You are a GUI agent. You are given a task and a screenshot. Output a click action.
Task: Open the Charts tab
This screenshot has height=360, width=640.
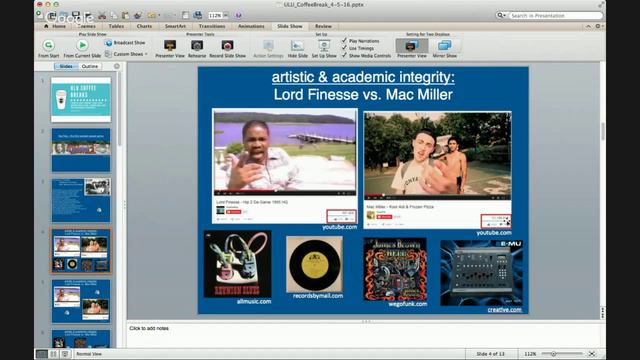pos(144,26)
